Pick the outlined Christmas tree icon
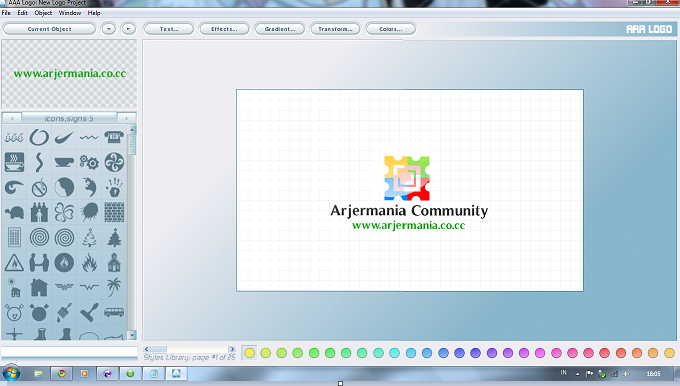 click(x=89, y=238)
